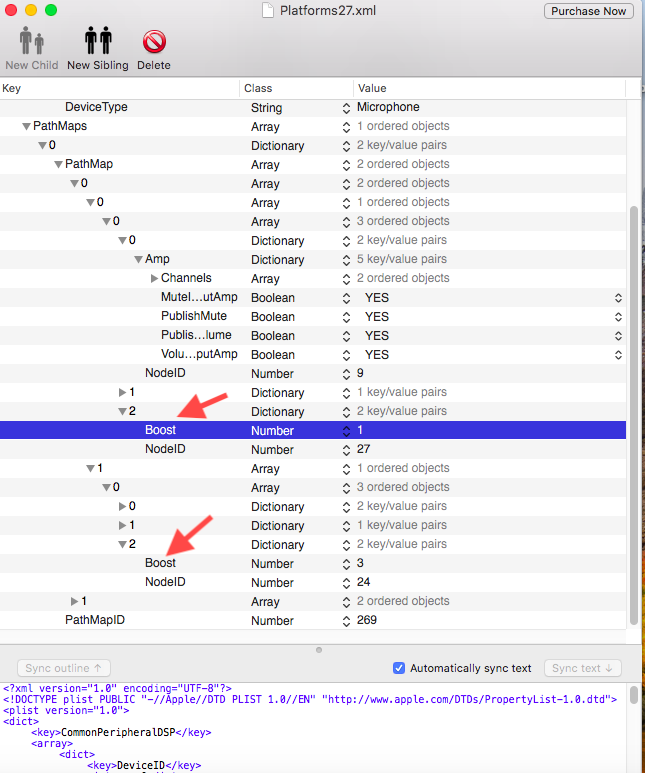Open class stepper for Amp Dictionary row
The image size is (645, 773).
coord(346,260)
